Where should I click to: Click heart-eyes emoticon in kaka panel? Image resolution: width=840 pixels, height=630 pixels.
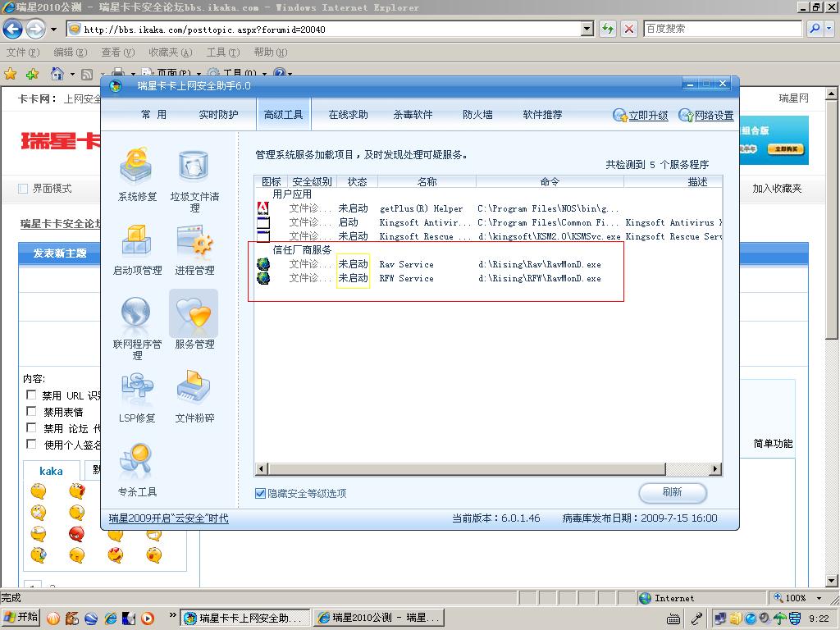point(115,555)
